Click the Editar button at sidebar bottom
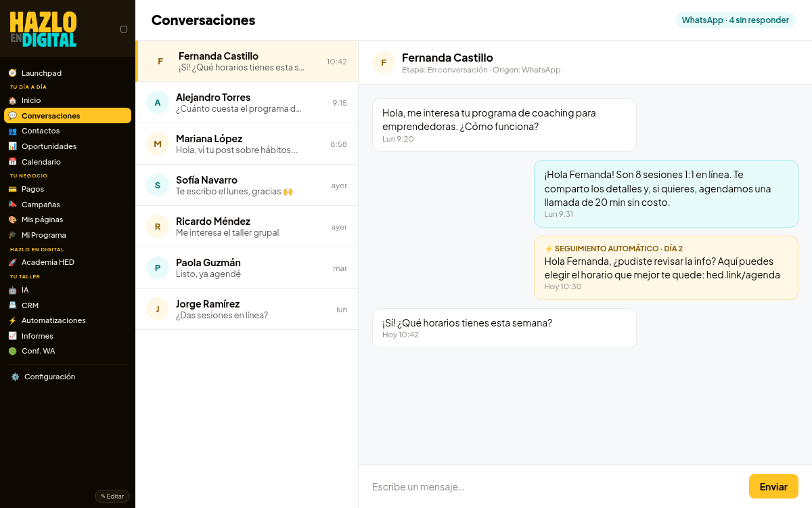The width and height of the screenshot is (812, 508). coord(112,496)
